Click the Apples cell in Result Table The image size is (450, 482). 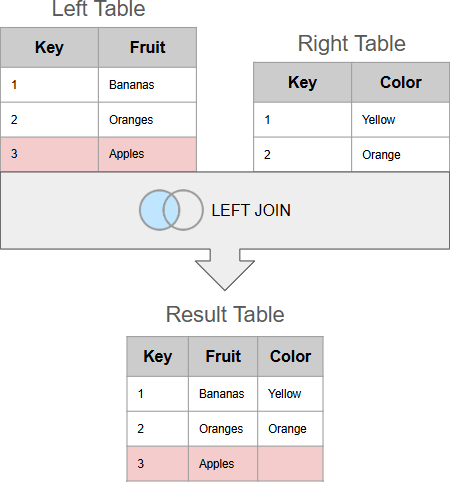(223, 464)
